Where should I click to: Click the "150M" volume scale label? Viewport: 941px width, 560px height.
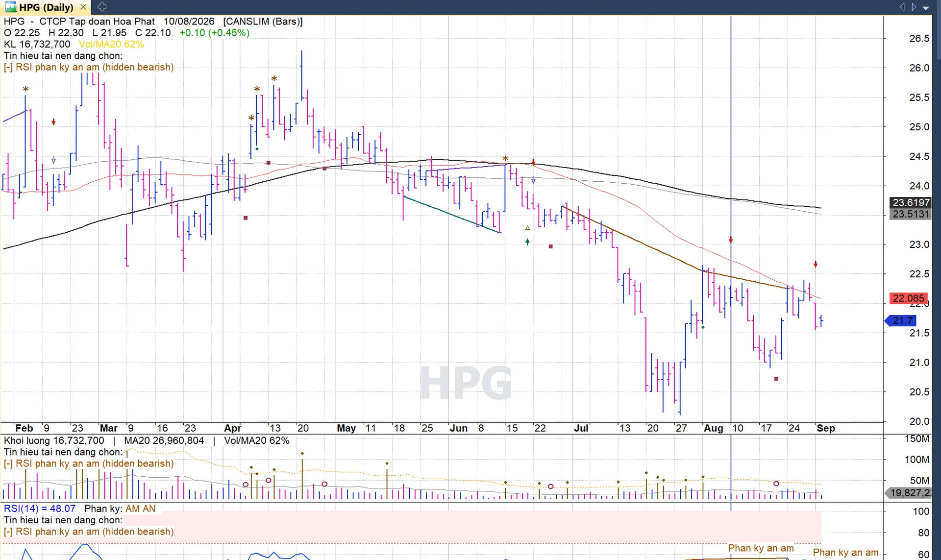pyautogui.click(x=917, y=439)
